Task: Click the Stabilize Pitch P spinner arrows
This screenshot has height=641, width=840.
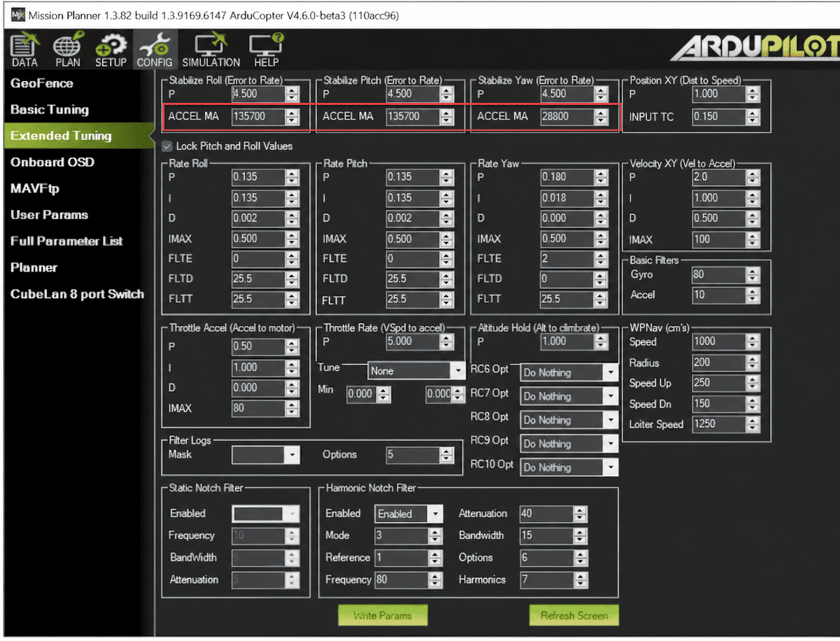Action: click(x=447, y=94)
